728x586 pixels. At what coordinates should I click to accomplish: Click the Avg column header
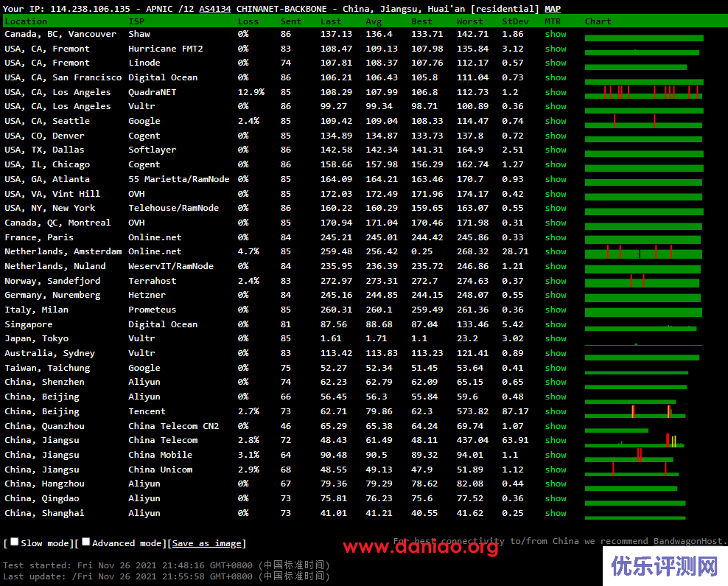pyautogui.click(x=374, y=21)
